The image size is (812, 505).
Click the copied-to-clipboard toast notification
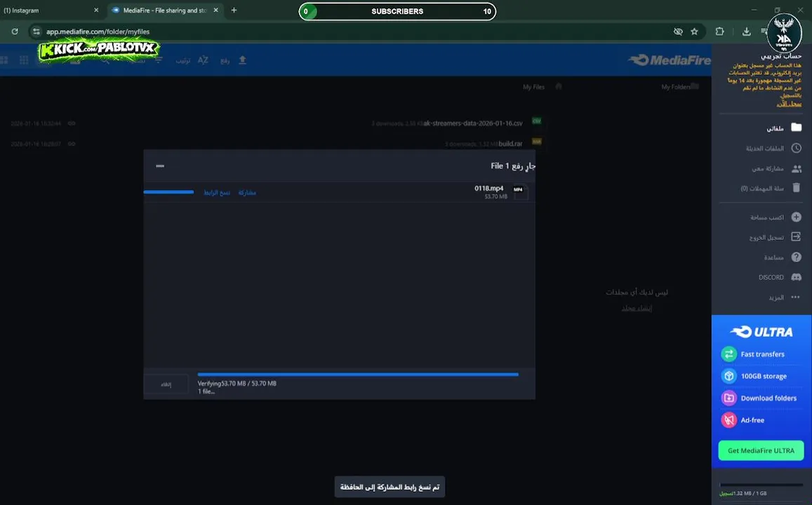pyautogui.click(x=390, y=487)
